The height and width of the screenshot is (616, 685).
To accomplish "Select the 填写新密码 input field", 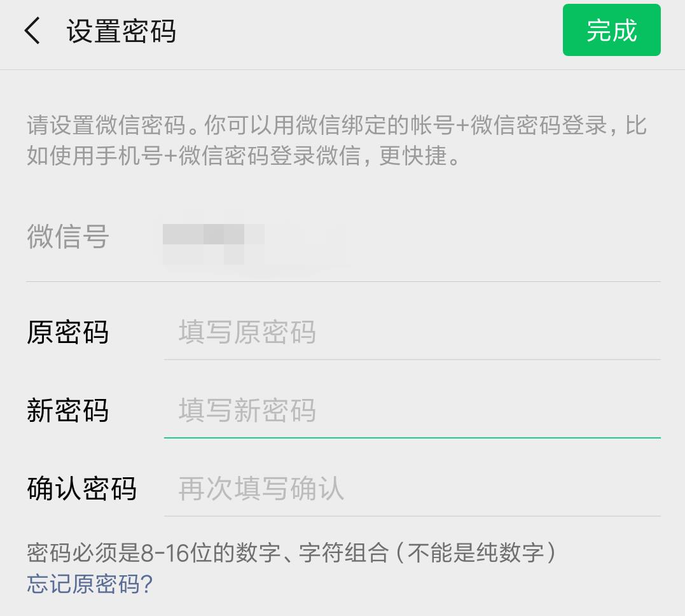I will point(412,410).
